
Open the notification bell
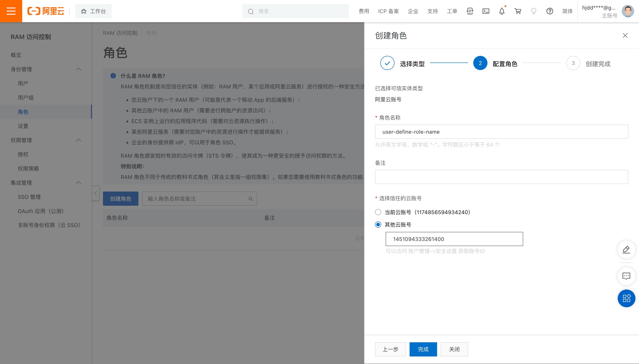point(502,11)
